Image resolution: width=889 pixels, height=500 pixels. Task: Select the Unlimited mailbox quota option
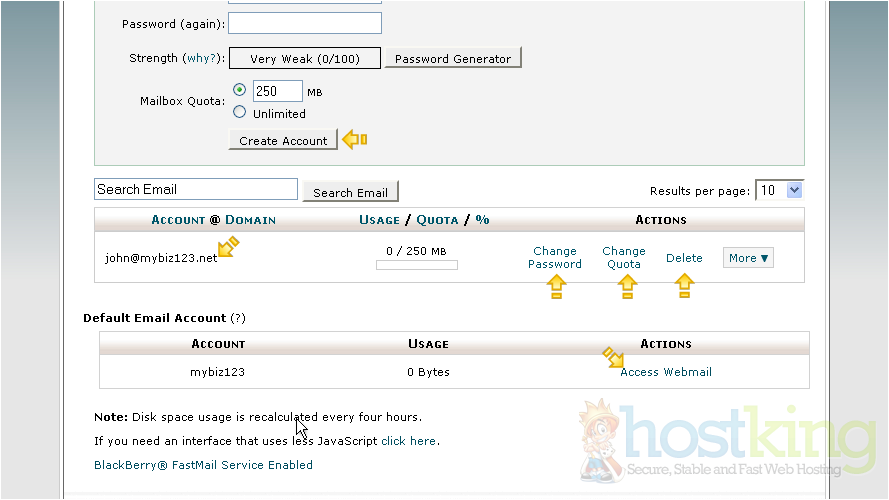[240, 113]
